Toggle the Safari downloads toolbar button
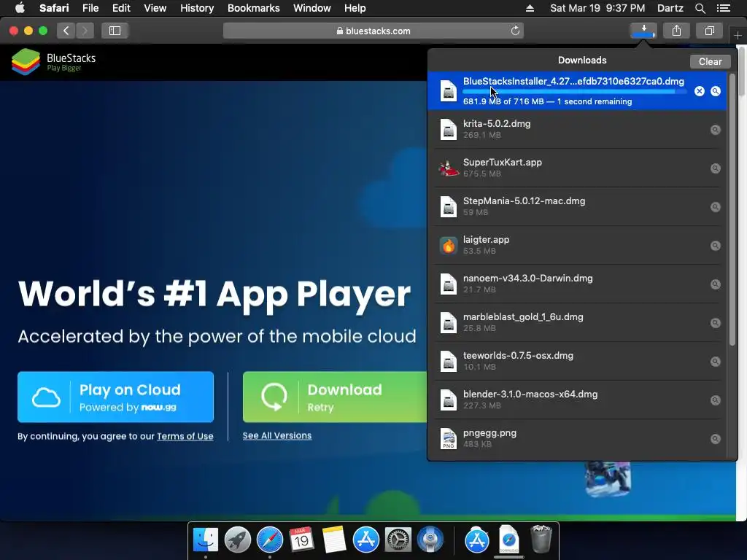This screenshot has width=747, height=560. 643,31
